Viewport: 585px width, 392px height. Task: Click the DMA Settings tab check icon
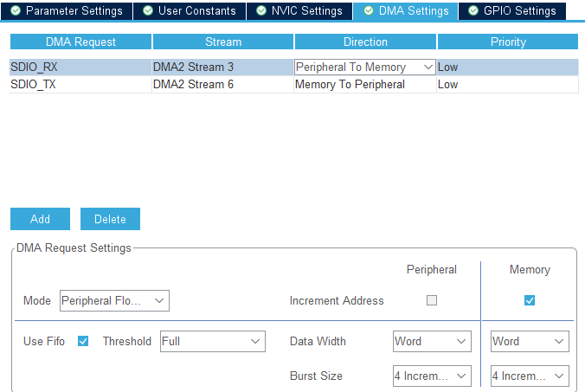coord(369,11)
